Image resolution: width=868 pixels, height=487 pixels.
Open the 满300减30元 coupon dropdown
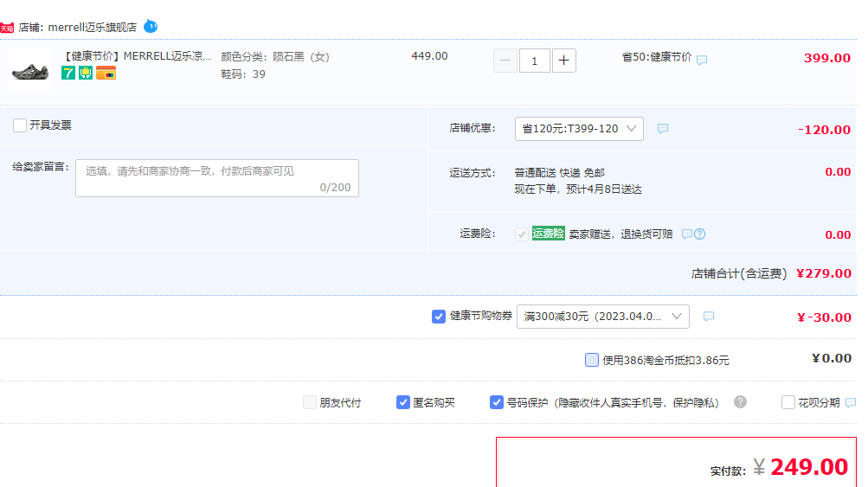pyautogui.click(x=603, y=317)
